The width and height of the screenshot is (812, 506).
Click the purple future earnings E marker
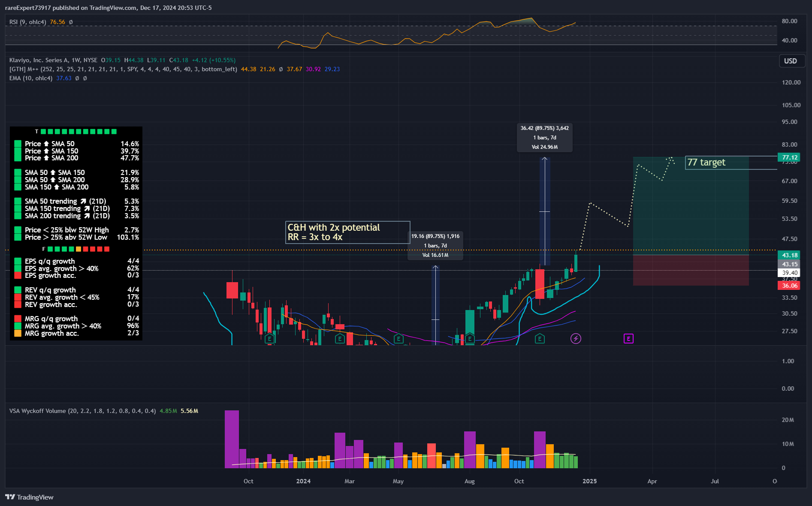click(x=628, y=339)
